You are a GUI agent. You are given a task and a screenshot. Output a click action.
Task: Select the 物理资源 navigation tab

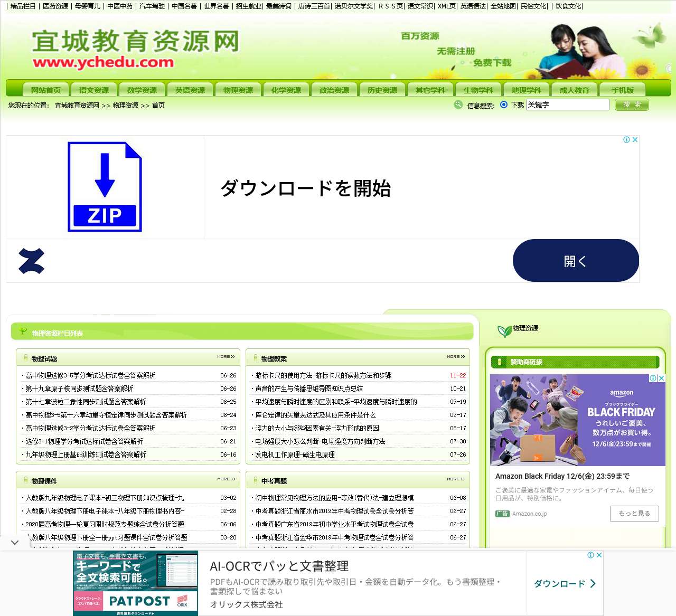238,90
